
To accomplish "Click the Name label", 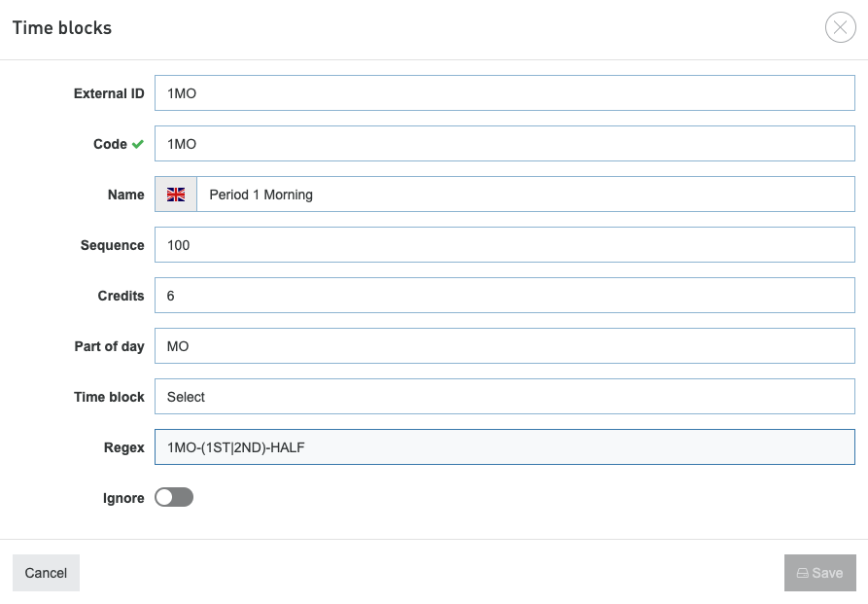I will [x=126, y=195].
